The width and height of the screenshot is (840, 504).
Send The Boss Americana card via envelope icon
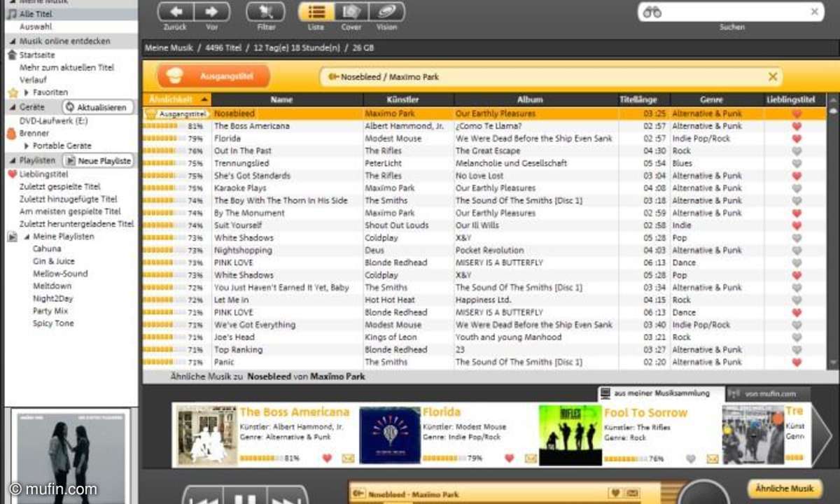348,458
